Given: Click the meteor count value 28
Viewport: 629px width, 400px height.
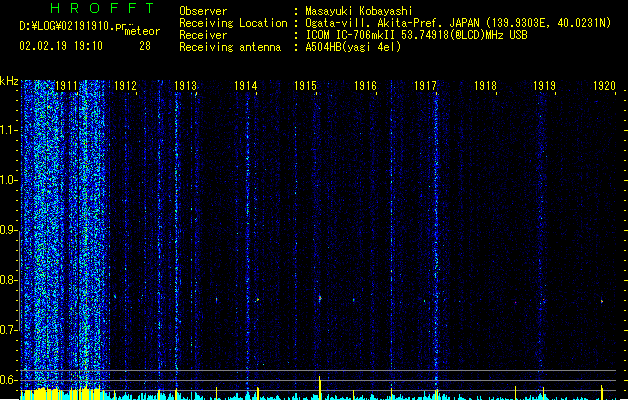Looking at the screenshot, I should point(145,46).
